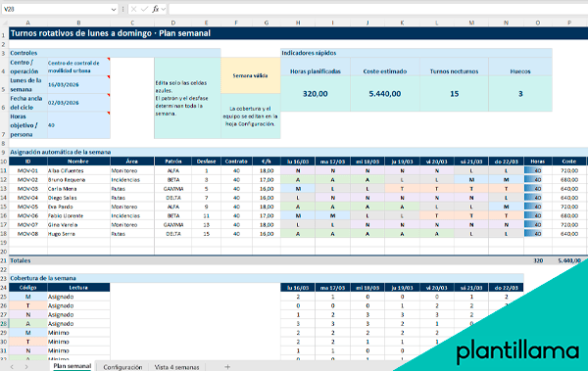Select the Gina Varela name cell

click(78, 224)
